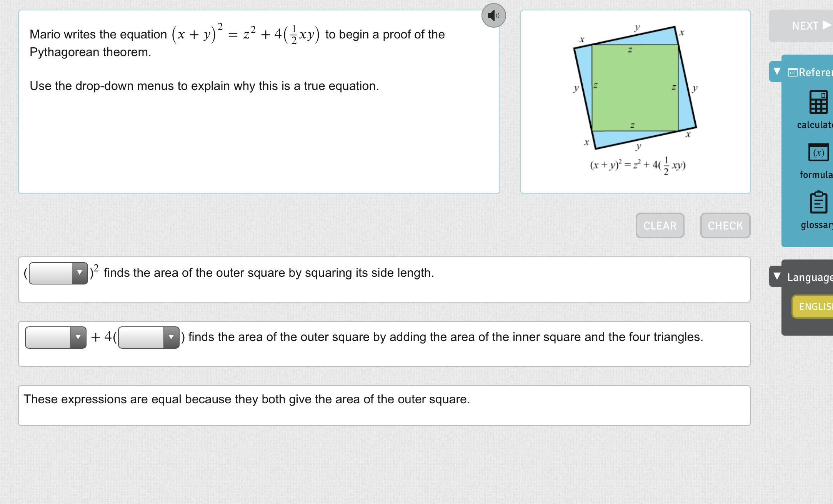The image size is (833, 504).
Task: Open the calculator tool
Action: [x=818, y=102]
